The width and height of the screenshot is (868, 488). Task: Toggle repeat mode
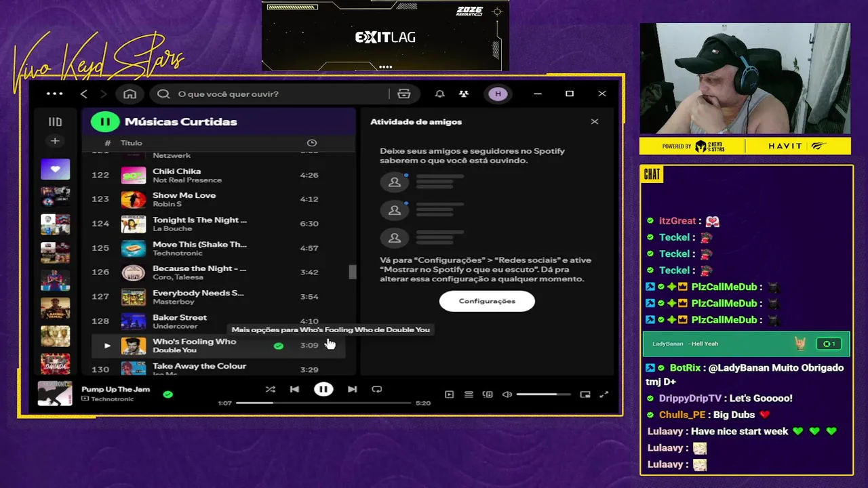pyautogui.click(x=377, y=390)
